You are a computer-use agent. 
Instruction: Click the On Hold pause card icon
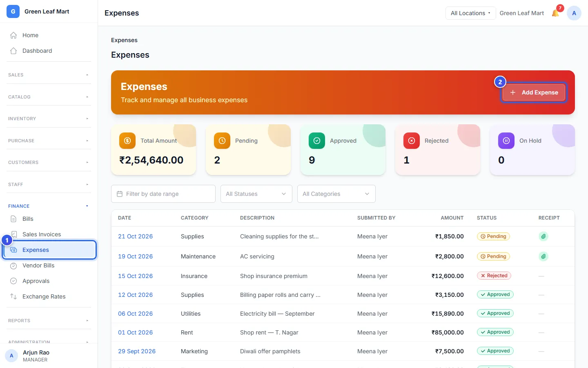coord(506,141)
